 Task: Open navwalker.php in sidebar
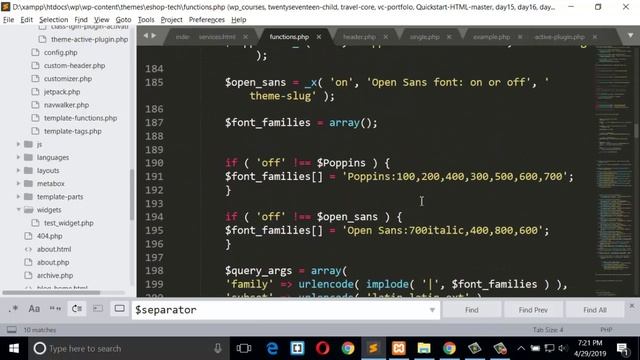[66, 105]
